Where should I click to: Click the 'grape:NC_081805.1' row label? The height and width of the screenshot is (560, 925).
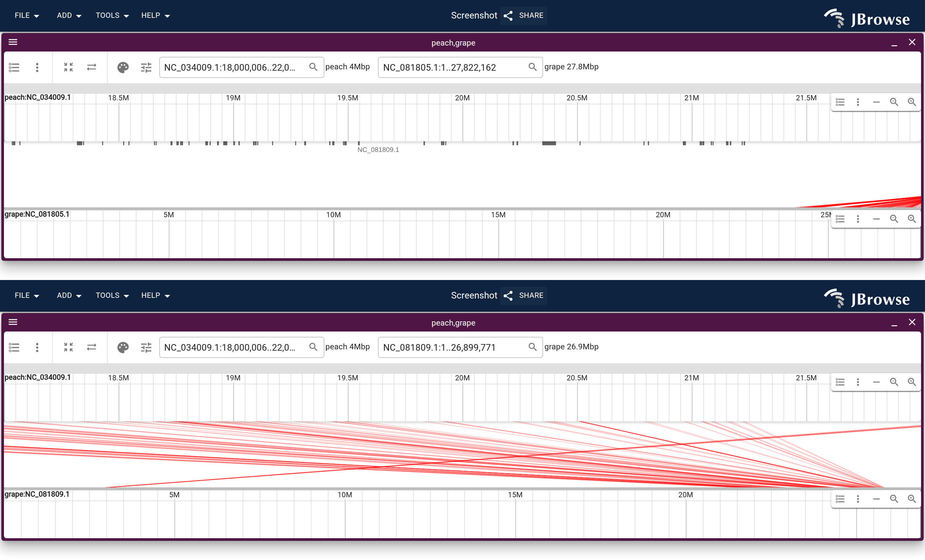coord(37,214)
